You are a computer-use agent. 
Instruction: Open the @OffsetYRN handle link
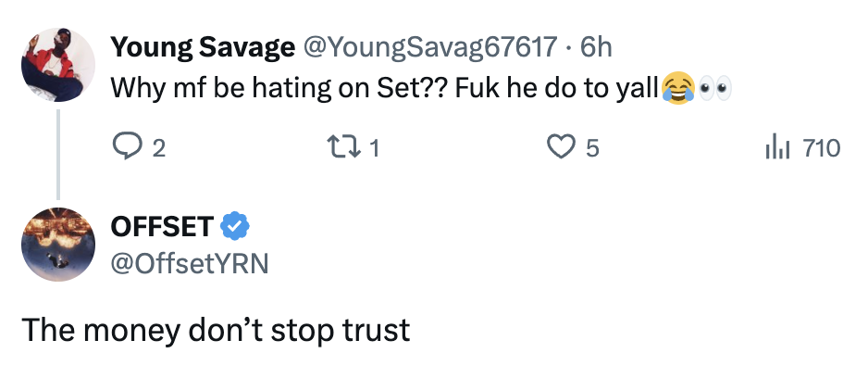click(189, 263)
